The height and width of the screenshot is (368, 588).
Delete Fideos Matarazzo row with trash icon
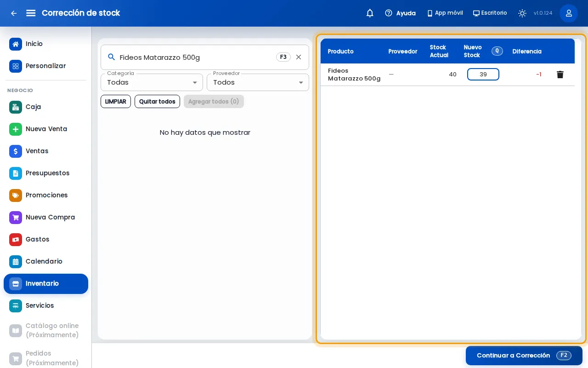(x=560, y=75)
